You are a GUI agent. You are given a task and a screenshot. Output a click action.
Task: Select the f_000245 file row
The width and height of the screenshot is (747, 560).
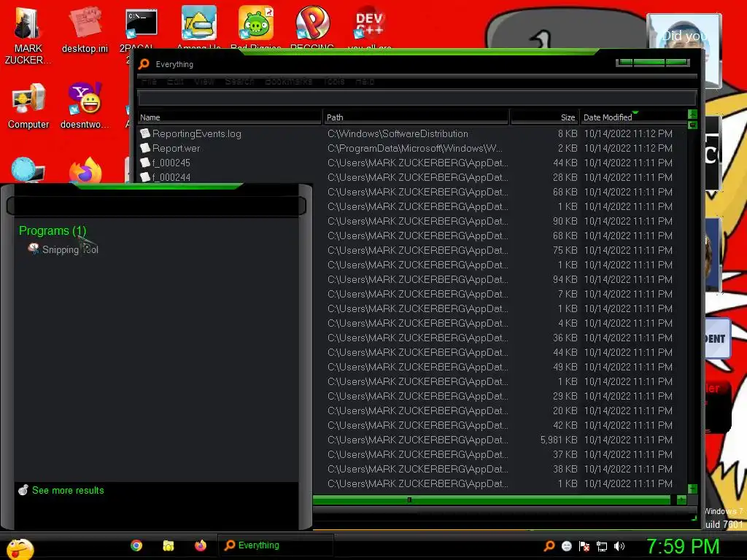point(412,163)
